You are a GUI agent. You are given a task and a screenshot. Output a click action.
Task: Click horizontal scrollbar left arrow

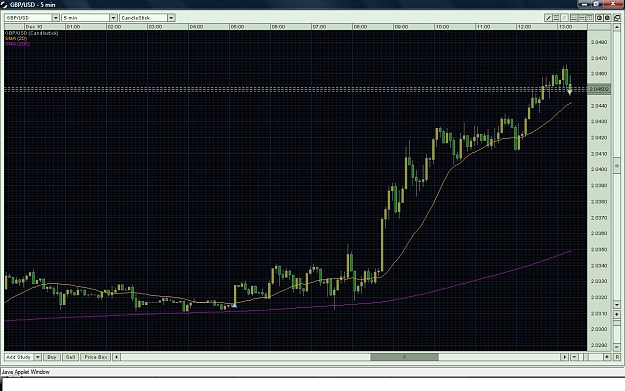(x=116, y=357)
